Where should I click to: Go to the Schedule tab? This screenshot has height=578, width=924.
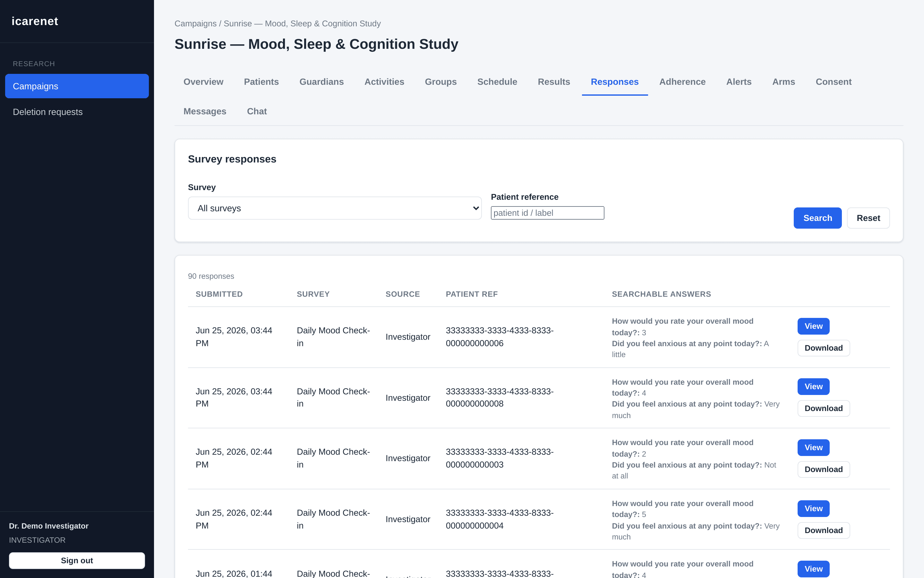click(497, 82)
